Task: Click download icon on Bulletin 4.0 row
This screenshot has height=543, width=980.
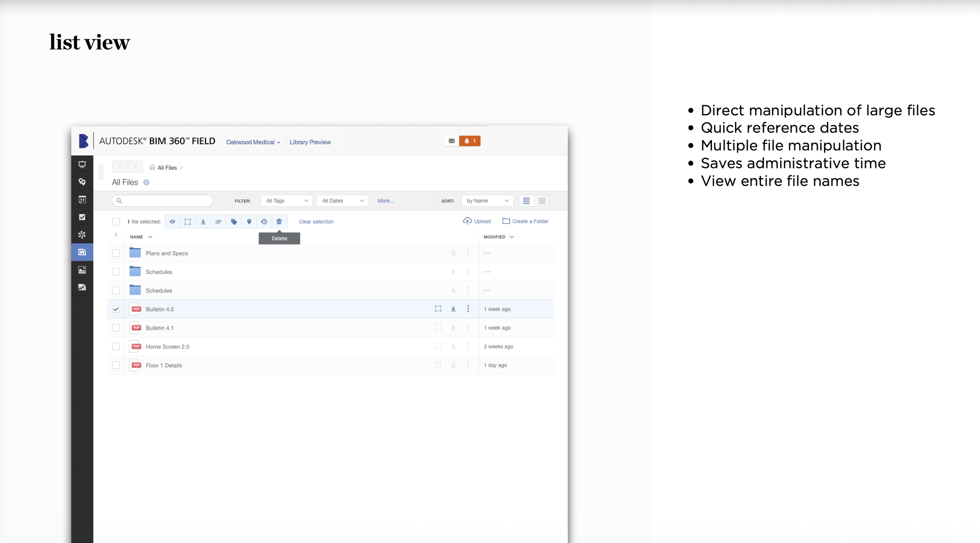Action: point(453,309)
